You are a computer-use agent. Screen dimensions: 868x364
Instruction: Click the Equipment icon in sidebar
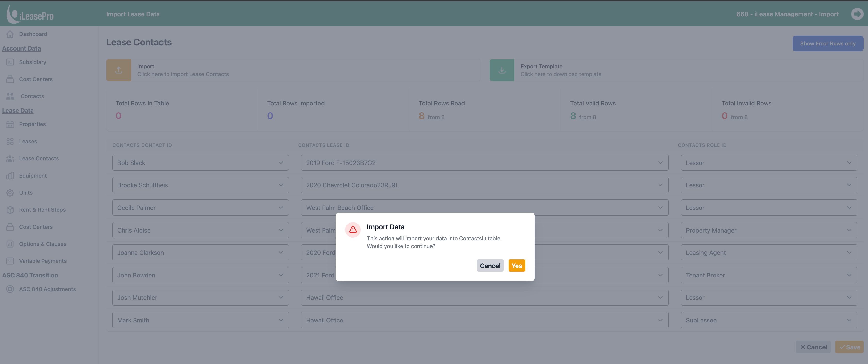coord(10,176)
